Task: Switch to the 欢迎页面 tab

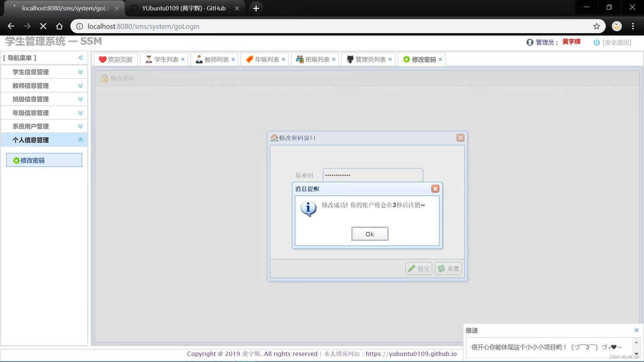Action: [x=116, y=60]
